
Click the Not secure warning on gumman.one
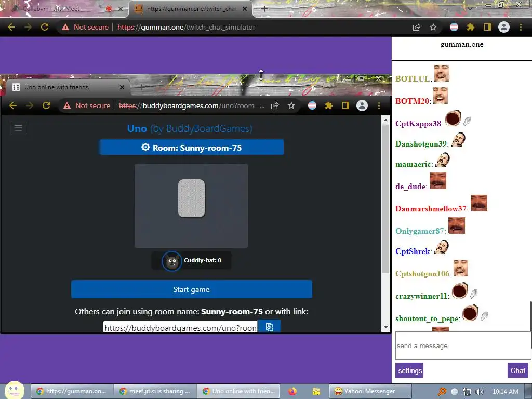(85, 27)
